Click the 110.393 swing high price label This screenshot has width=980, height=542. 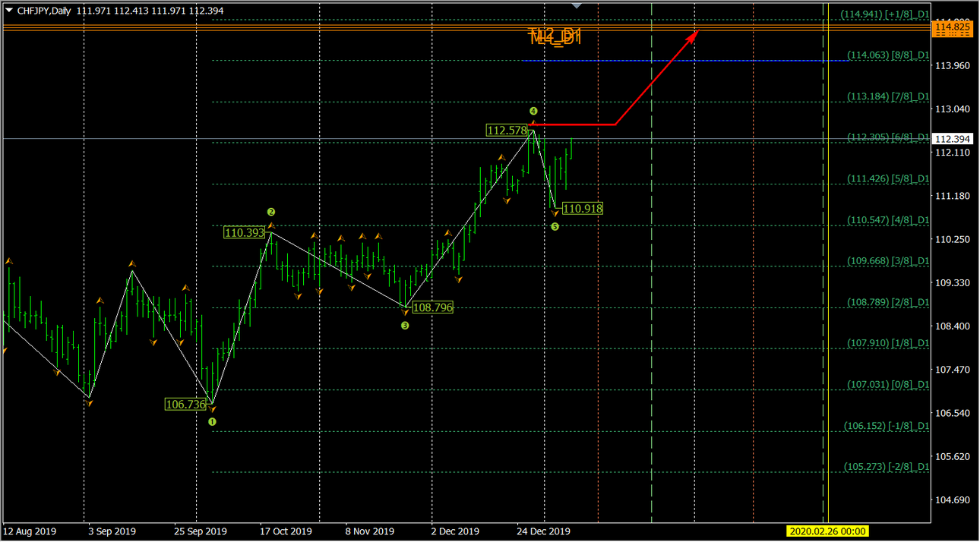(x=244, y=232)
